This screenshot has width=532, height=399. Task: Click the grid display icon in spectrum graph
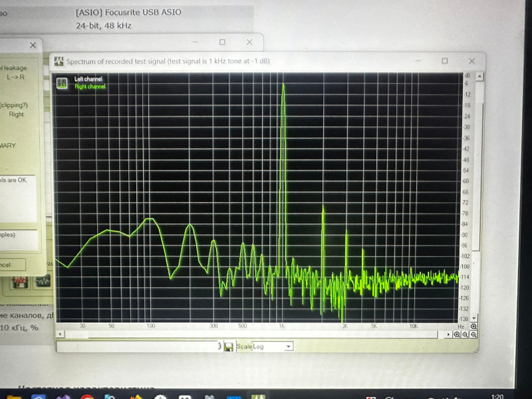click(x=62, y=83)
